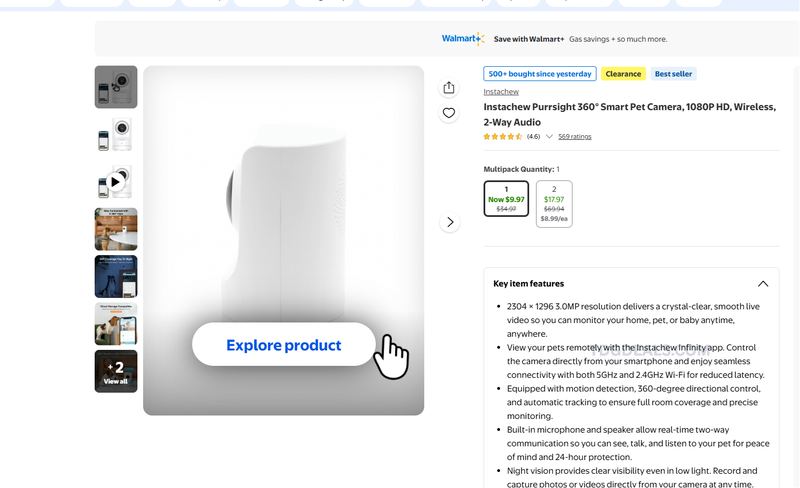Select the first product thumbnail

click(x=116, y=87)
